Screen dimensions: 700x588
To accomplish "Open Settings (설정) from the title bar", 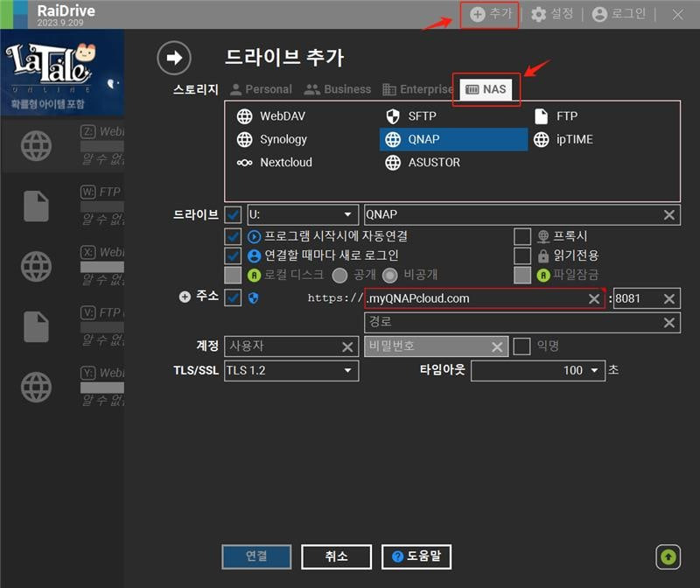I will (x=552, y=14).
